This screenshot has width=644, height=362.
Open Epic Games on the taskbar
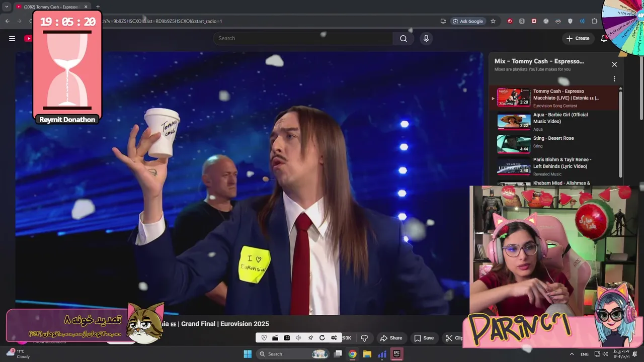[397, 354]
